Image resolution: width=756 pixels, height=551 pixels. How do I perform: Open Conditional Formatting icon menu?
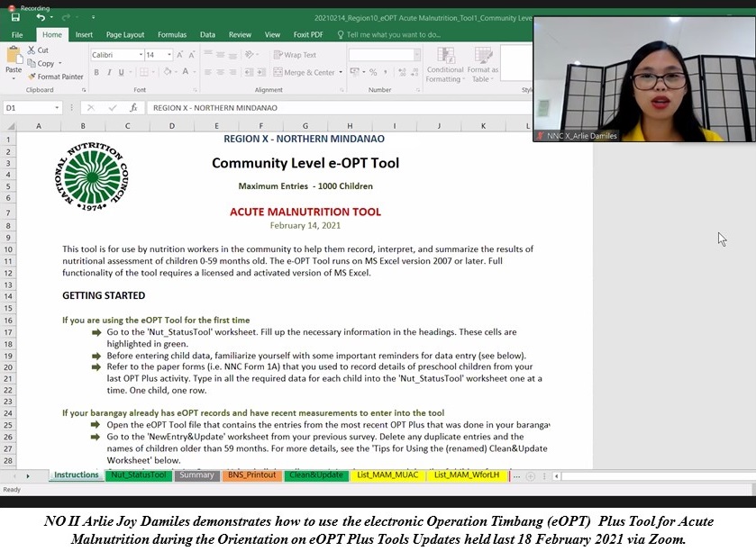[444, 63]
